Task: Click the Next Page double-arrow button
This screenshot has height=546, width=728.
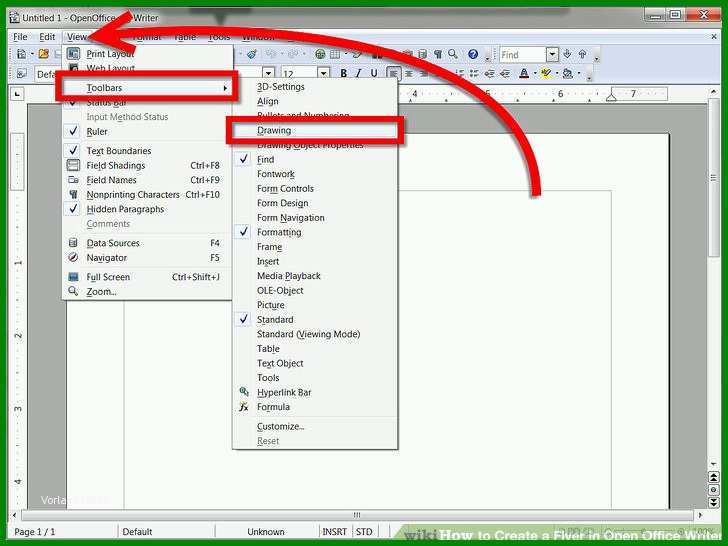Action: (x=714, y=502)
